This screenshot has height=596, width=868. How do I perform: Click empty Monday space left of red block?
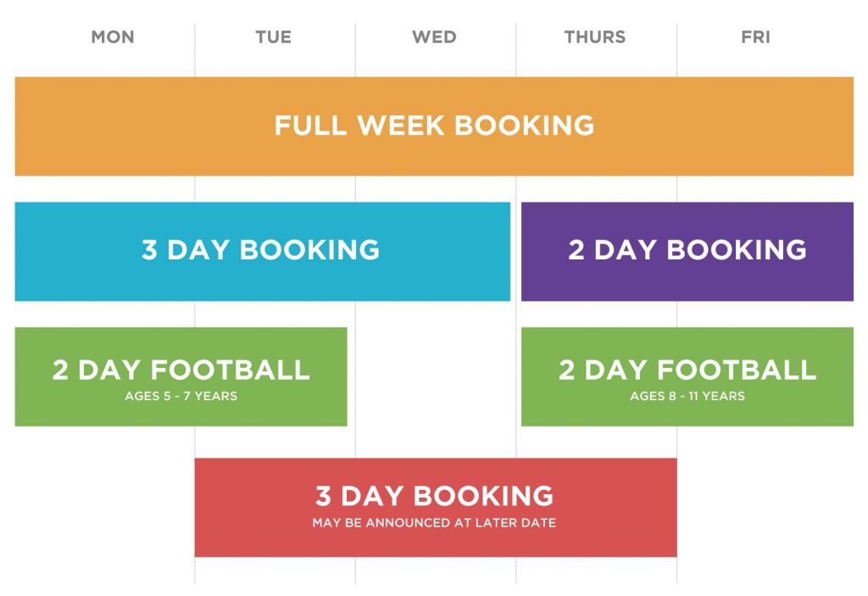[x=104, y=507]
